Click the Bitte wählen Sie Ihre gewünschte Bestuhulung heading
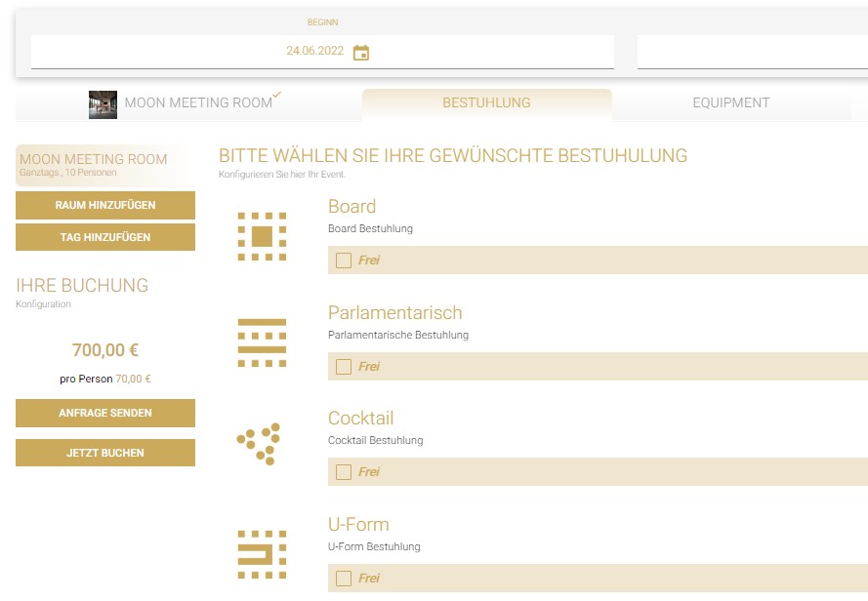The image size is (868, 601). pyautogui.click(x=453, y=156)
